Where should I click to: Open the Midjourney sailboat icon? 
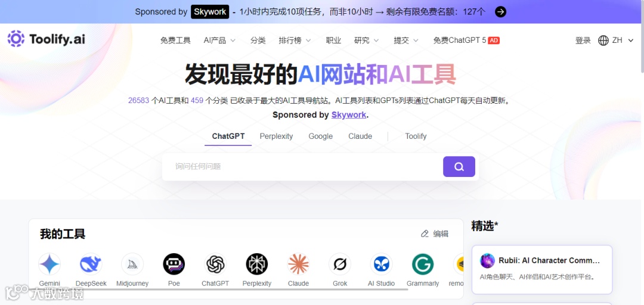click(132, 264)
